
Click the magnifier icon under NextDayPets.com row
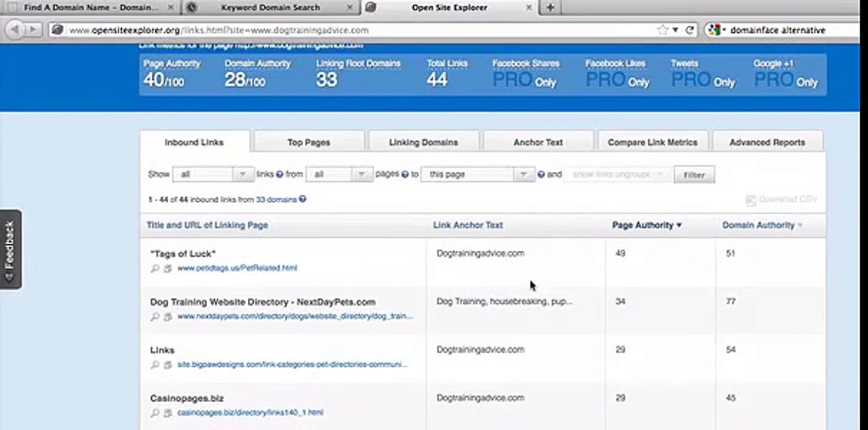click(155, 317)
